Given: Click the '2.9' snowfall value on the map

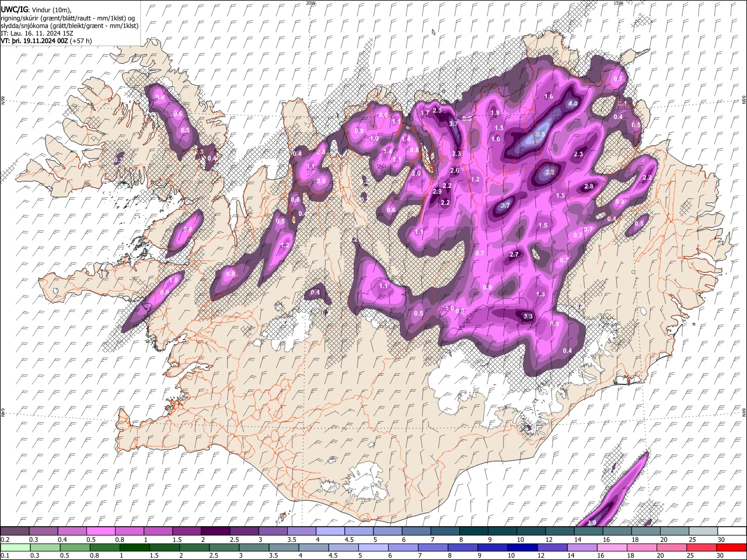Looking at the screenshot, I should [437, 192].
